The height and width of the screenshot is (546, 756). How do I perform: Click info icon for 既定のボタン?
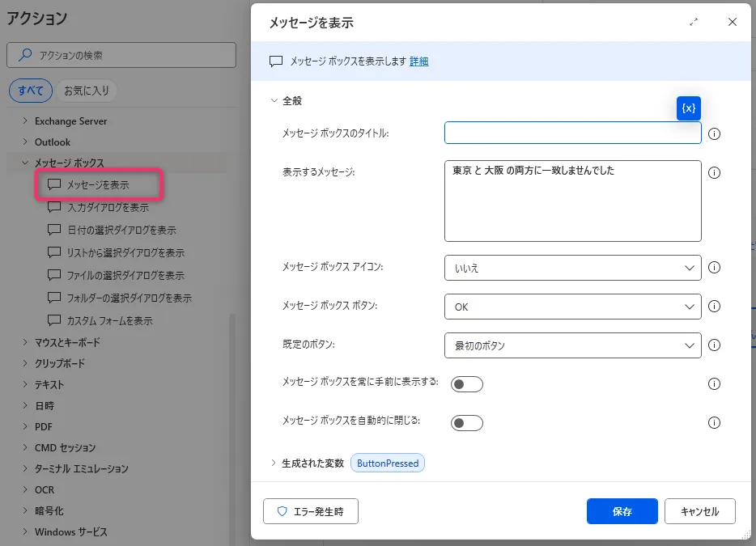(x=714, y=345)
